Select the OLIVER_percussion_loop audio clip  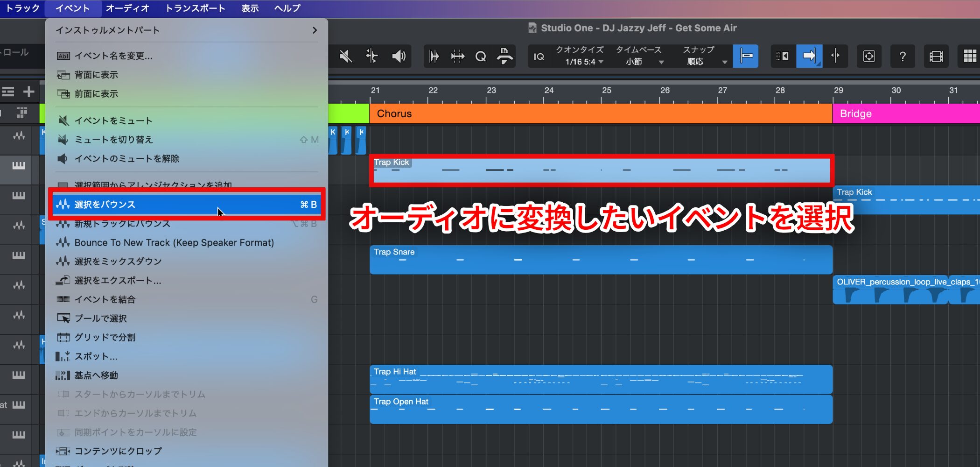[890, 290]
